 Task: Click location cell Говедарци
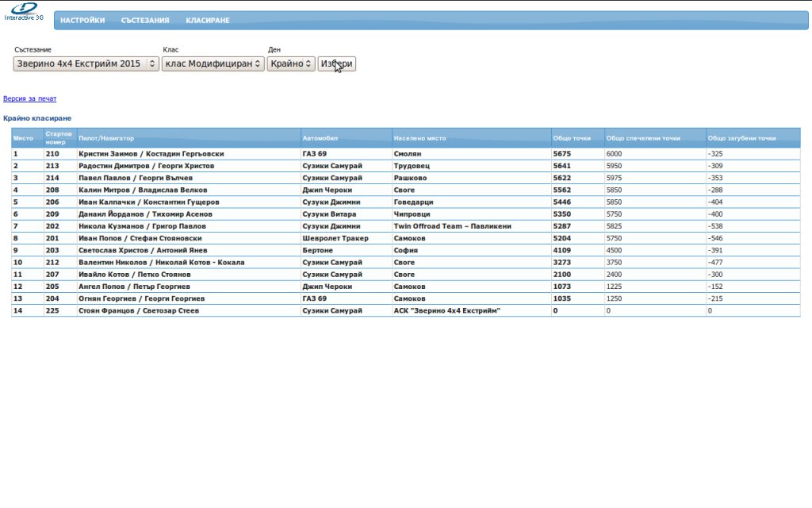click(x=414, y=202)
